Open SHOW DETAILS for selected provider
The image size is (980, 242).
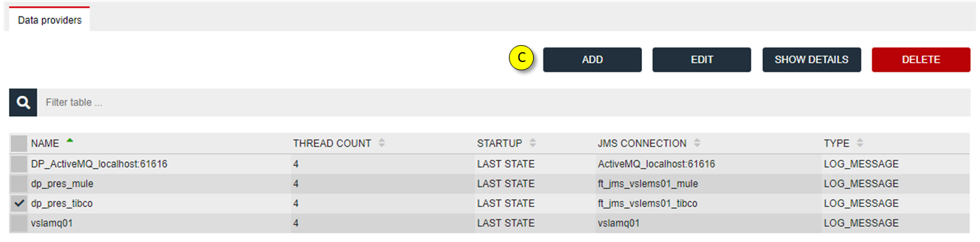[x=812, y=59]
